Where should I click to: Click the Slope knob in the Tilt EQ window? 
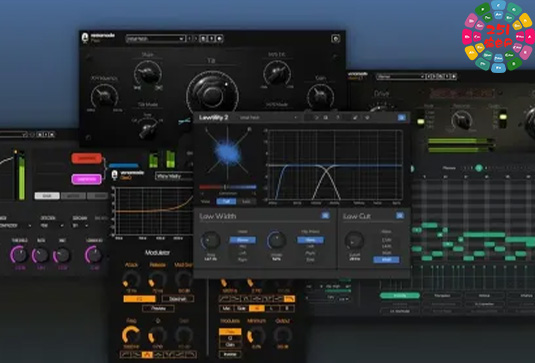click(148, 74)
